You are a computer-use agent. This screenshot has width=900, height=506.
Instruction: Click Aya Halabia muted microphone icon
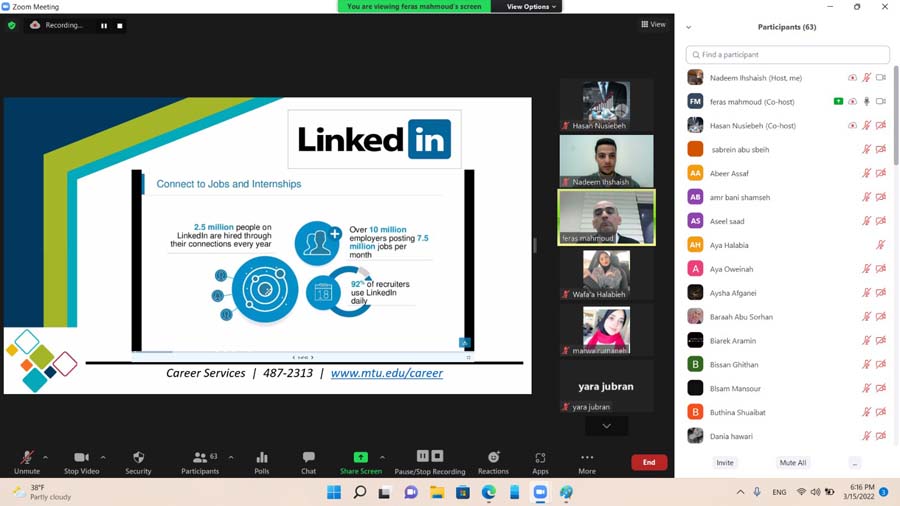click(880, 245)
